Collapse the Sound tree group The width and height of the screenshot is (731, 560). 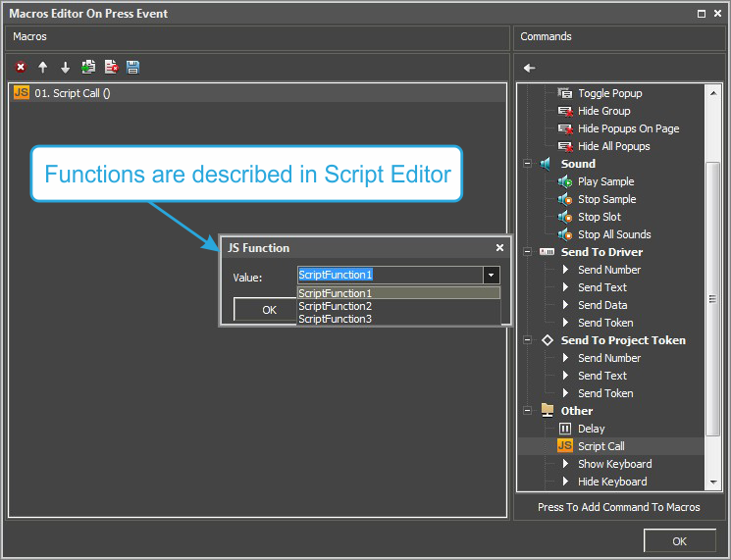[528, 164]
